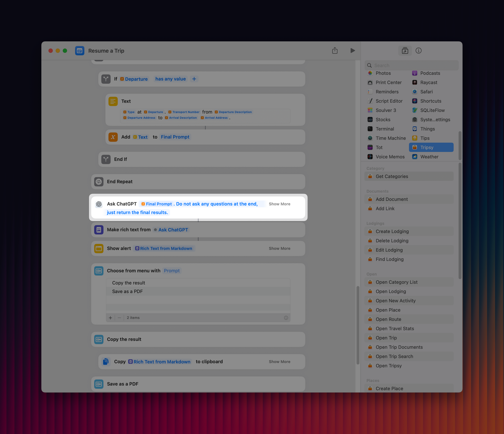Run the shortcut with the play button

353,51
